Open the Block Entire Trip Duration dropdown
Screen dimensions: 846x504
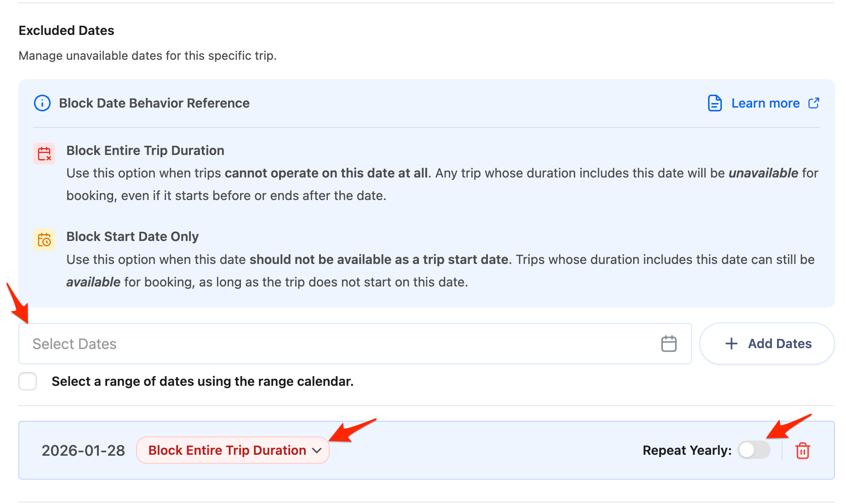(x=227, y=450)
